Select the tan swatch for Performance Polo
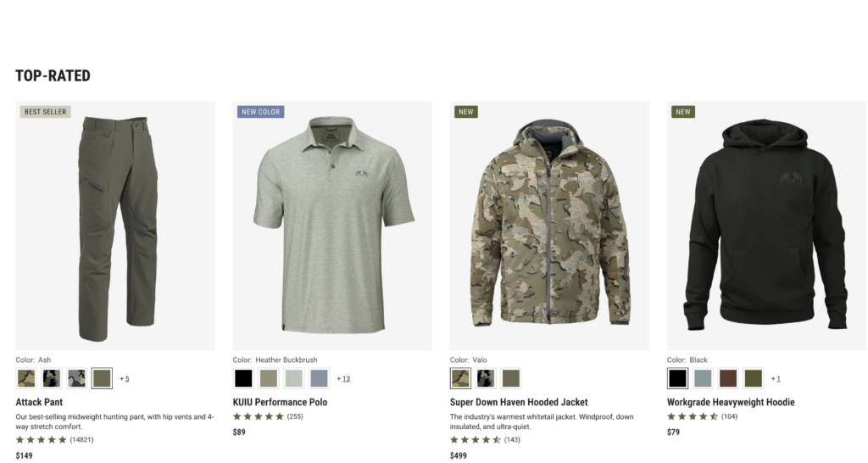Image resolution: width=868 pixels, height=463 pixels. [269, 378]
